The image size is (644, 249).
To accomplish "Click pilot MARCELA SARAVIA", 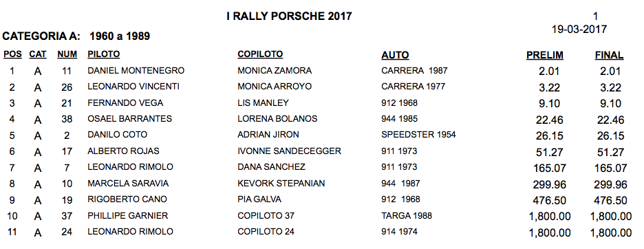I will (x=128, y=183).
